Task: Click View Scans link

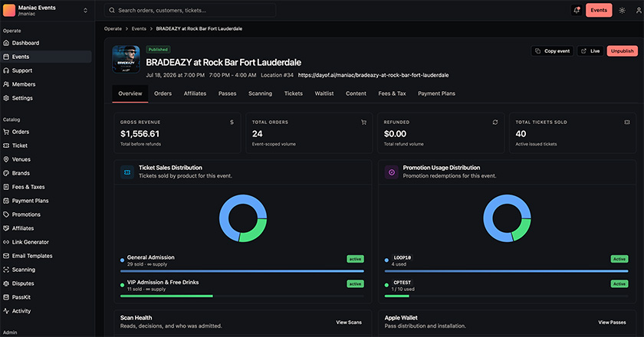Action: coord(349,322)
